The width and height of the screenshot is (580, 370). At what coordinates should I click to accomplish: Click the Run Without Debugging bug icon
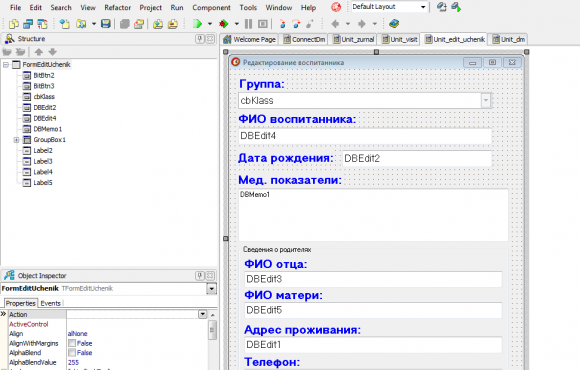click(x=223, y=24)
